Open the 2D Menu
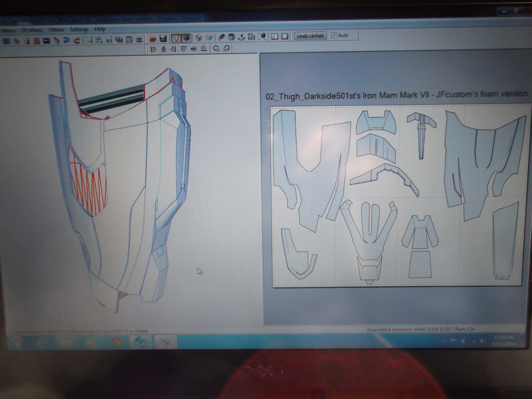Image resolution: width=532 pixels, height=399 pixels. click(32, 30)
